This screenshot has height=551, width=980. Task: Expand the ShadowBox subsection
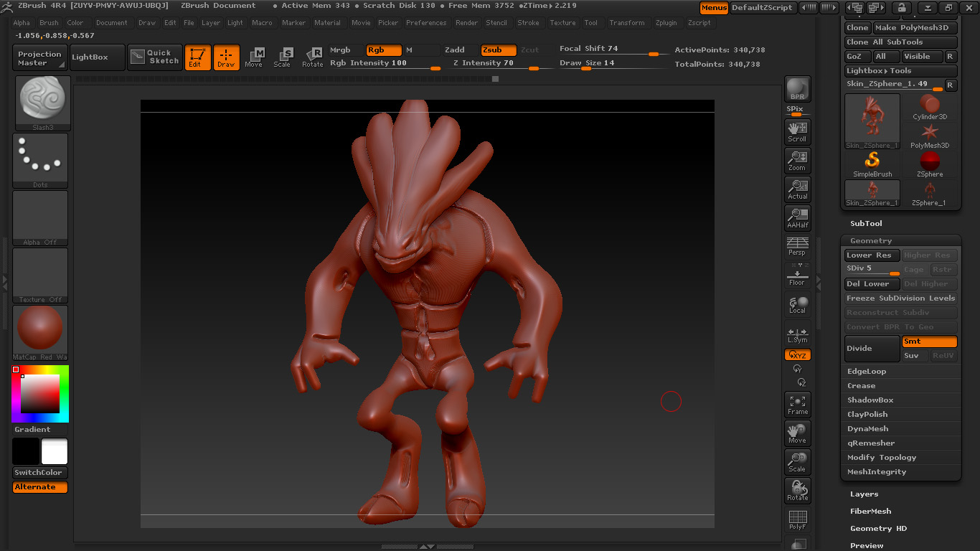coord(870,400)
